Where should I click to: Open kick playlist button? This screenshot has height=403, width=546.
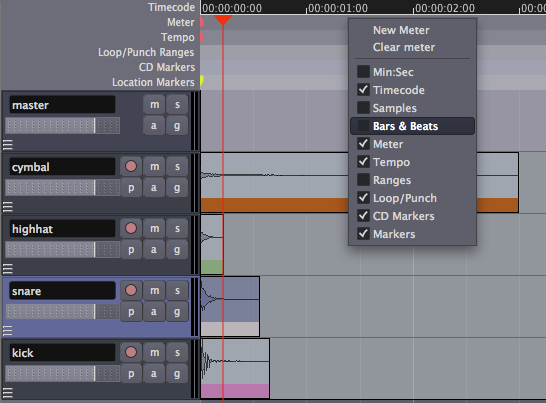tap(131, 373)
